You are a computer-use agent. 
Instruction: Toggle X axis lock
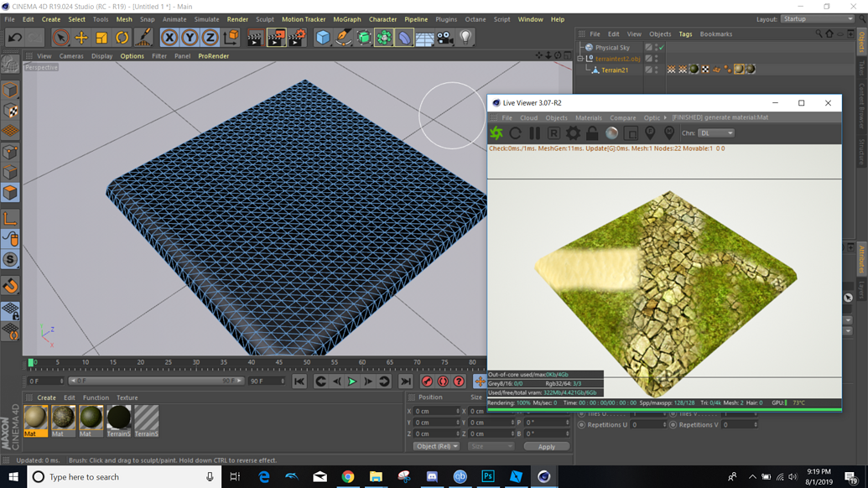coord(169,38)
